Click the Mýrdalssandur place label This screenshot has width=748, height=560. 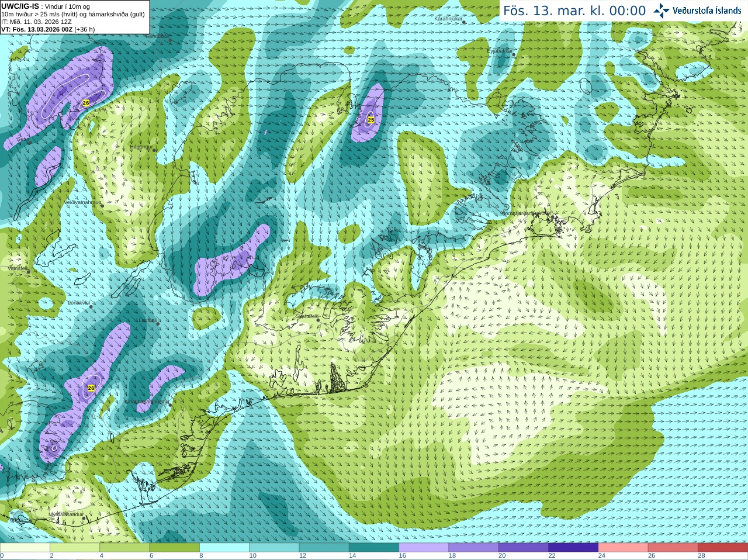click(65, 514)
